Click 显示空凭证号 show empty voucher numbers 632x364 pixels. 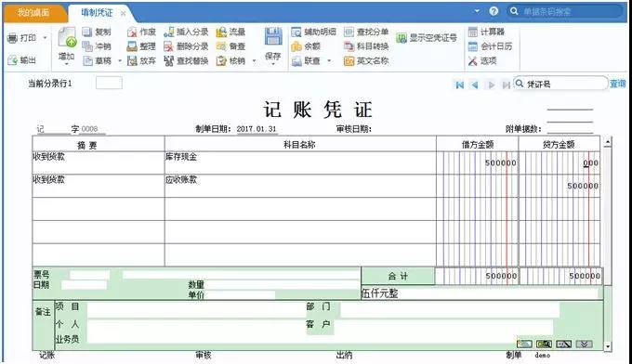pyautogui.click(x=427, y=38)
